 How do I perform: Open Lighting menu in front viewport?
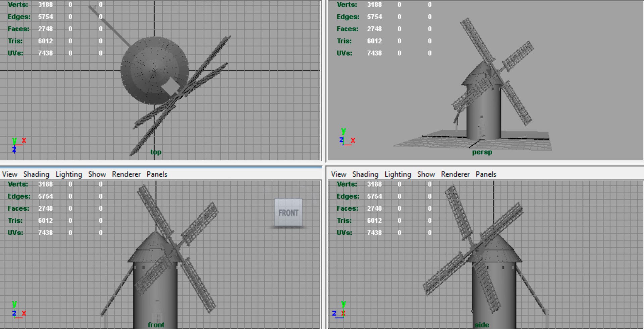click(69, 174)
